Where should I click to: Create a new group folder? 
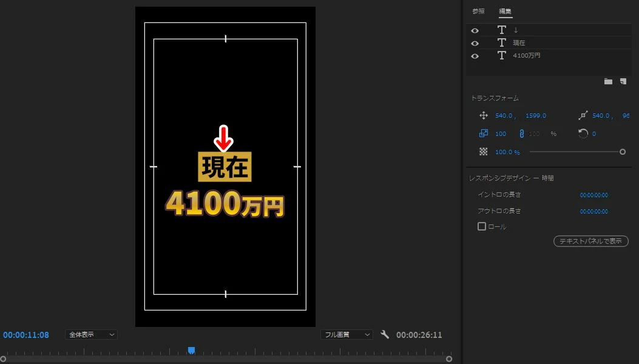pos(608,81)
